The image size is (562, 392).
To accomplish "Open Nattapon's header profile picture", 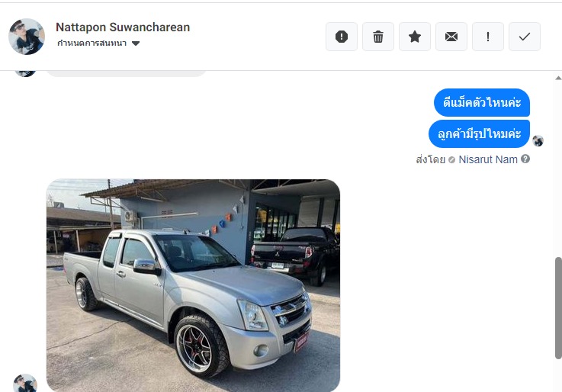I will point(27,36).
